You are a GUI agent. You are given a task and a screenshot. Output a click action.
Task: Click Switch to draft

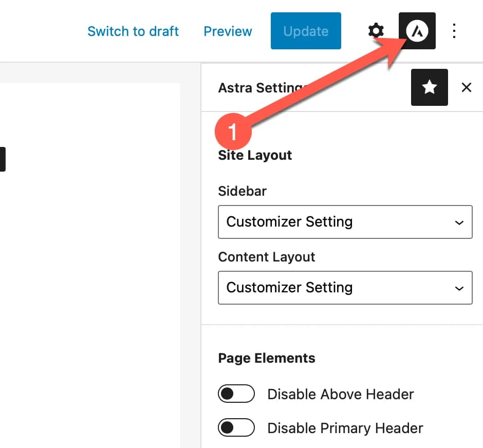point(133,31)
